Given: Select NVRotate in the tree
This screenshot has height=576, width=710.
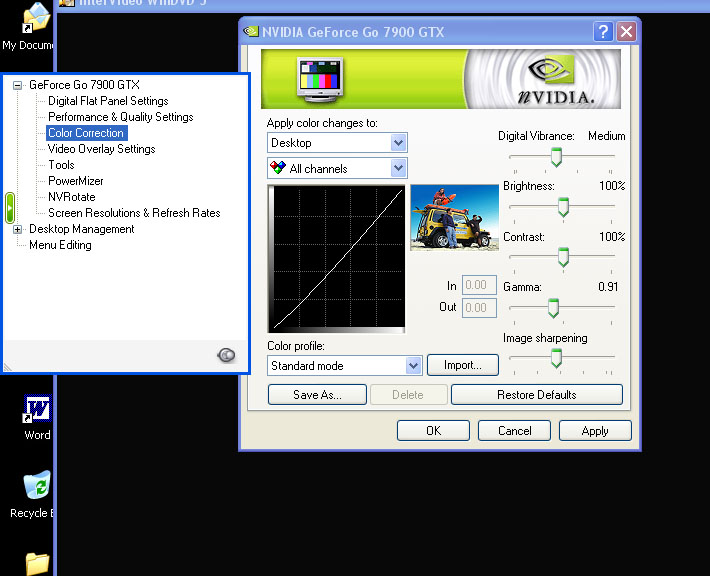Looking at the screenshot, I should tap(72, 197).
